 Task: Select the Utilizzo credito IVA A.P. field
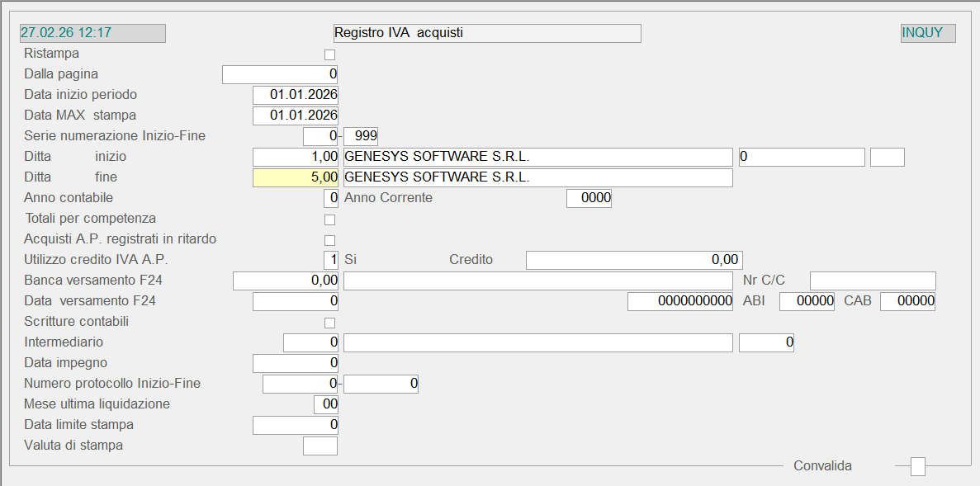click(x=330, y=260)
